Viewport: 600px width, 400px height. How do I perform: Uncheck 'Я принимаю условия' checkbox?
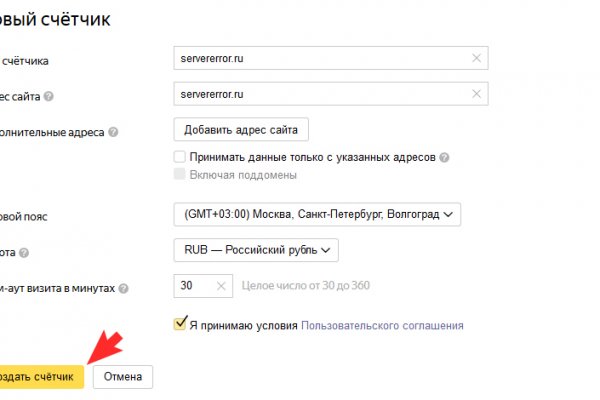[x=180, y=324]
